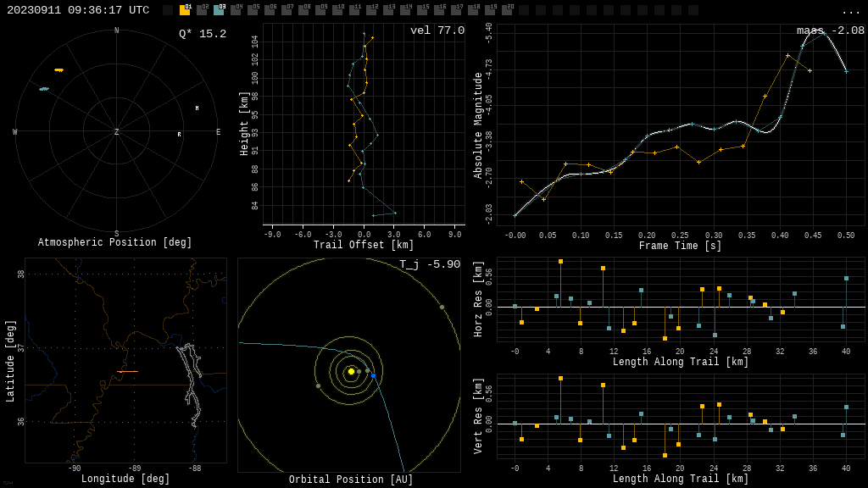Click the Vert Res [km] axis label
The height and width of the screenshot is (488, 868).
pyautogui.click(x=478, y=416)
